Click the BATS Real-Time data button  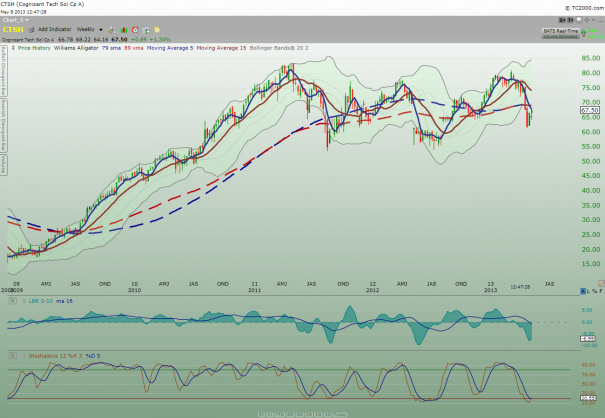pyautogui.click(x=561, y=33)
